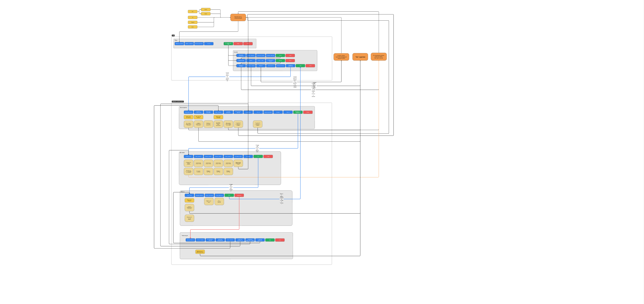Click the 'В работе' blue stage in leads
Image resolution: width=644 pixels, height=304 pixels.
pyautogui.click(x=208, y=44)
